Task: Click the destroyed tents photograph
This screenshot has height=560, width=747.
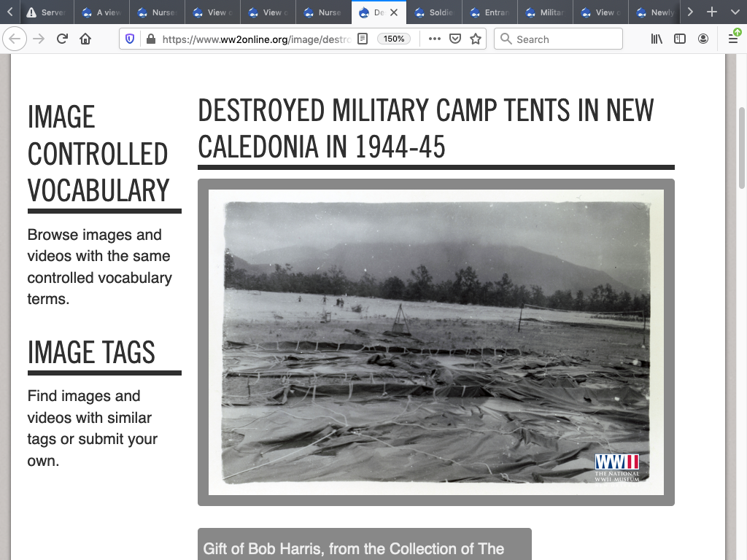Action: 436,342
